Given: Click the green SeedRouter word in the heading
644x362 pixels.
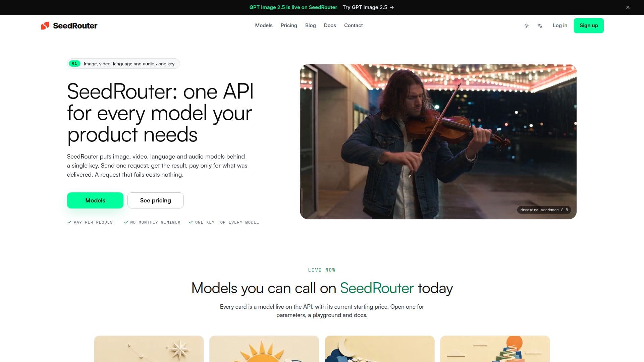Looking at the screenshot, I should 377,288.
